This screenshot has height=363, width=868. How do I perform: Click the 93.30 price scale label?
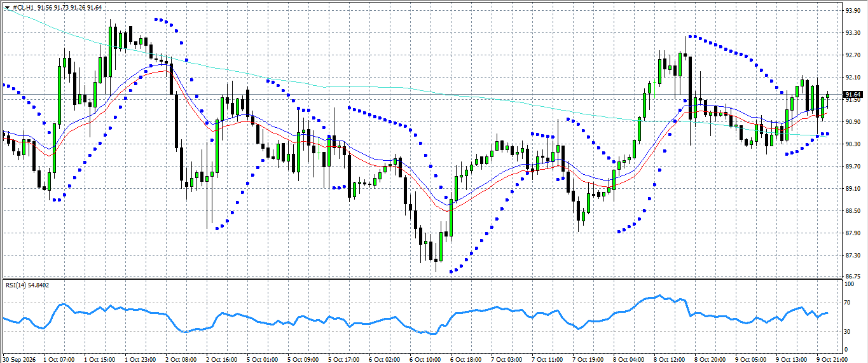[x=852, y=32]
